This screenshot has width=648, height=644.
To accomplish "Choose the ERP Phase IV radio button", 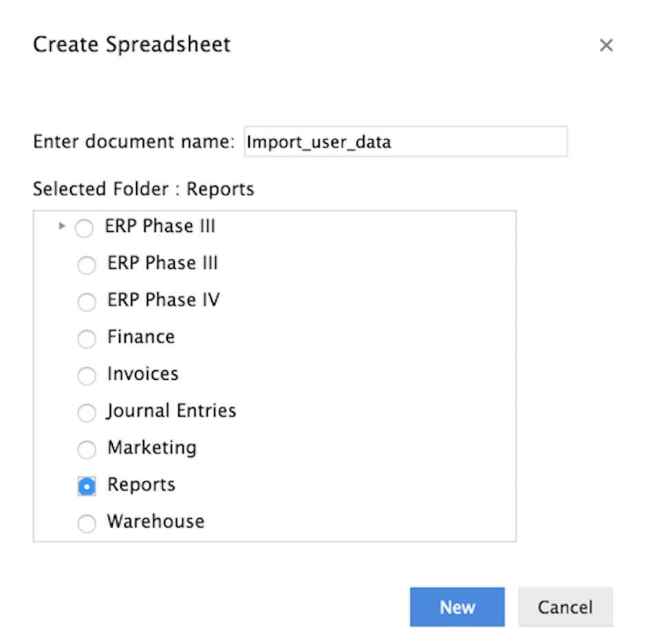I will 87,302.
